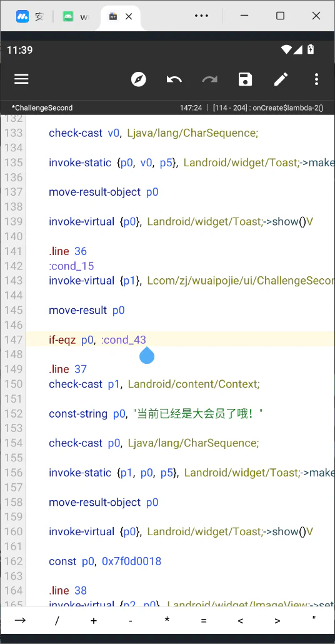The width and height of the screenshot is (335, 644).
Task: Close the active browser tab
Action: (129, 16)
